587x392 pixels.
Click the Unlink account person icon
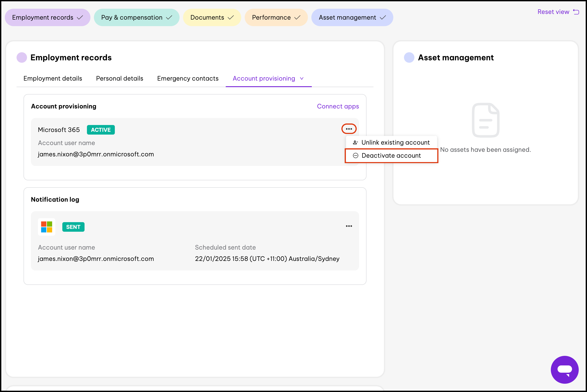coord(355,142)
